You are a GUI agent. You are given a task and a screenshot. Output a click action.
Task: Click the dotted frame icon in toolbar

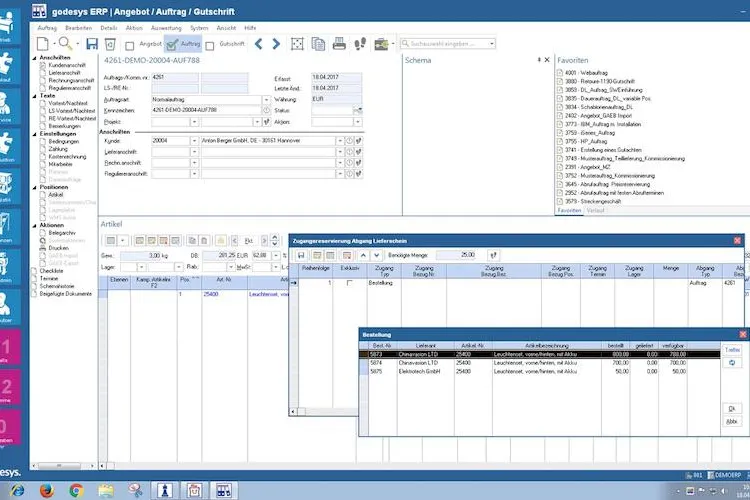click(297, 44)
